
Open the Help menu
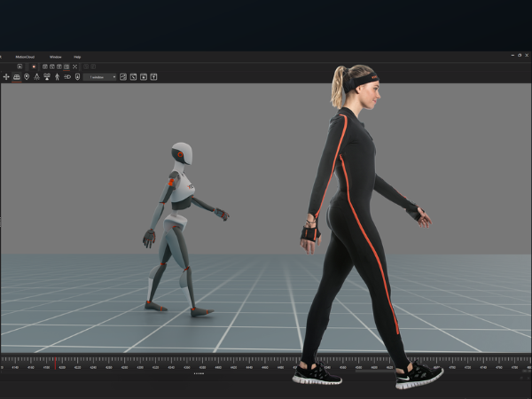coord(77,57)
